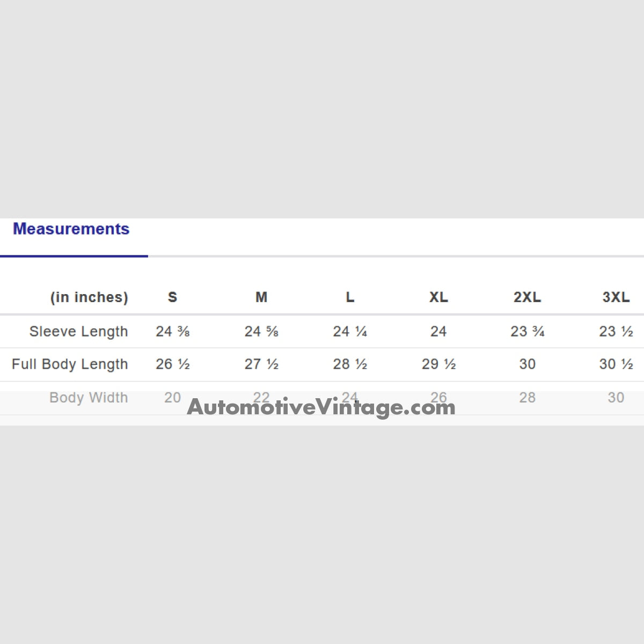The height and width of the screenshot is (644, 644).
Task: Click the body width value 20
Action: [172, 398]
